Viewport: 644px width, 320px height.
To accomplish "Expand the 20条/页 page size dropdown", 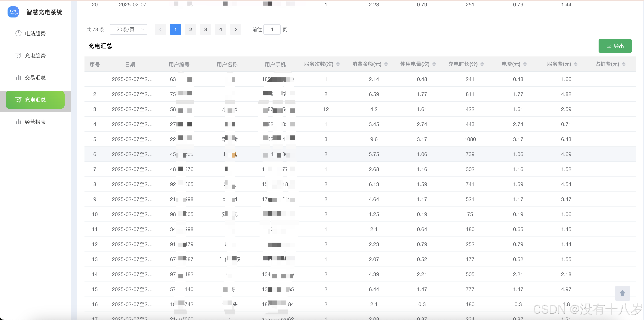I will (x=128, y=29).
